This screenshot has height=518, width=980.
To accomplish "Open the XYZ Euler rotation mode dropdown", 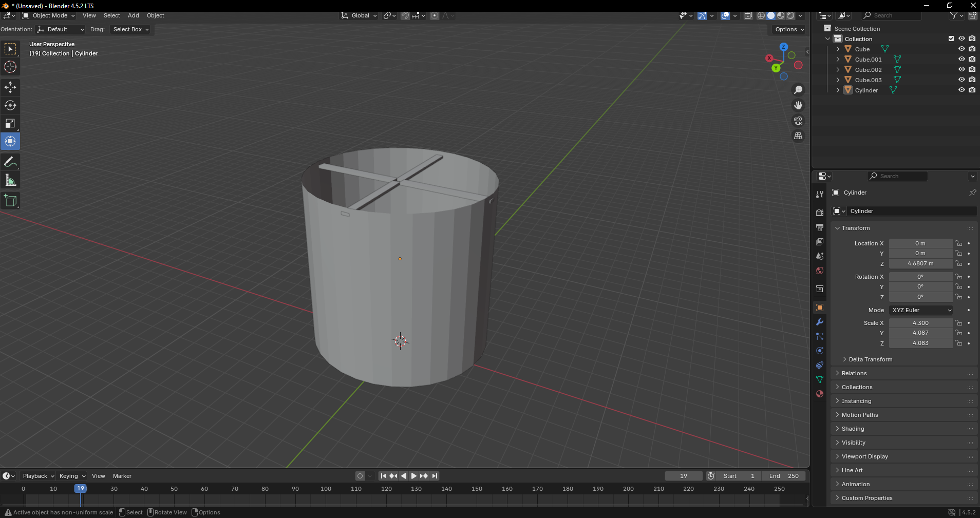I will (921, 310).
